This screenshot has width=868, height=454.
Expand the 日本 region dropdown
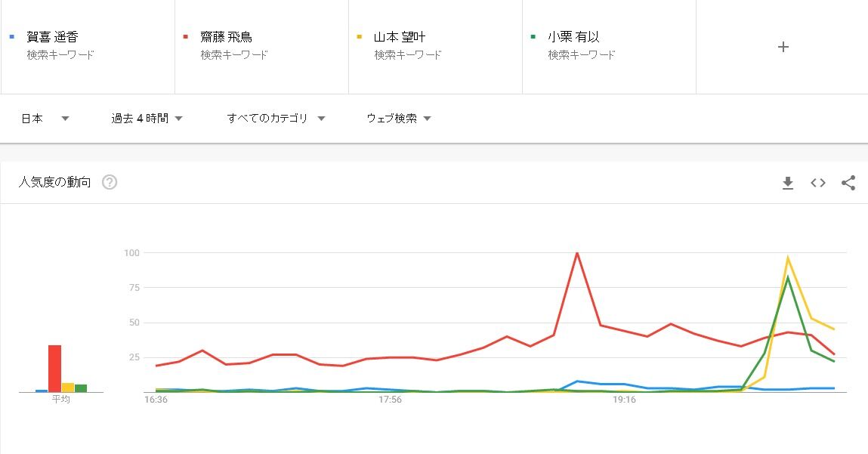click(x=45, y=119)
